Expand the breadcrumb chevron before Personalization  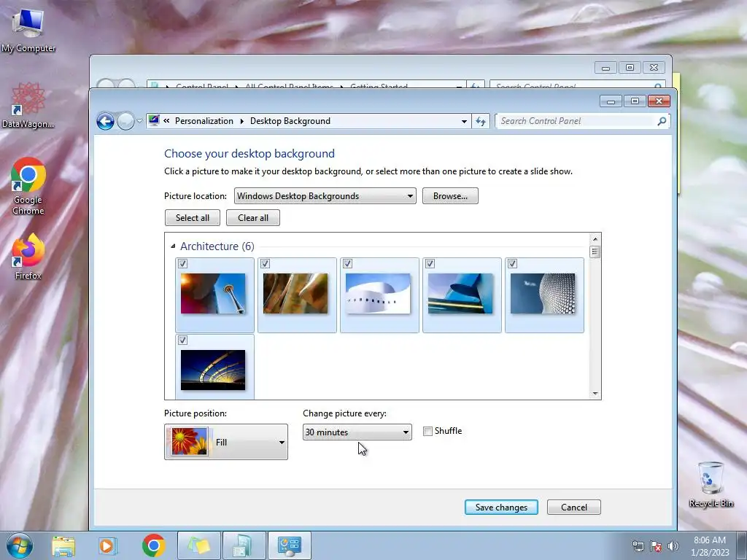(x=166, y=121)
